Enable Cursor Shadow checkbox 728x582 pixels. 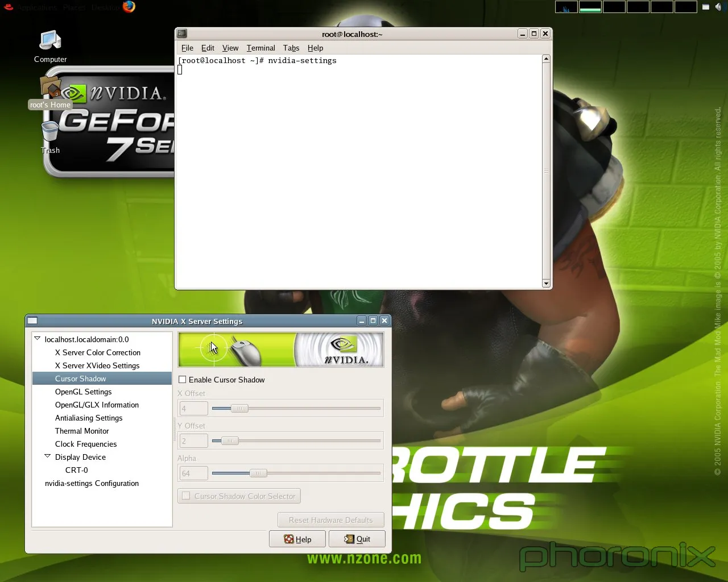[183, 379]
